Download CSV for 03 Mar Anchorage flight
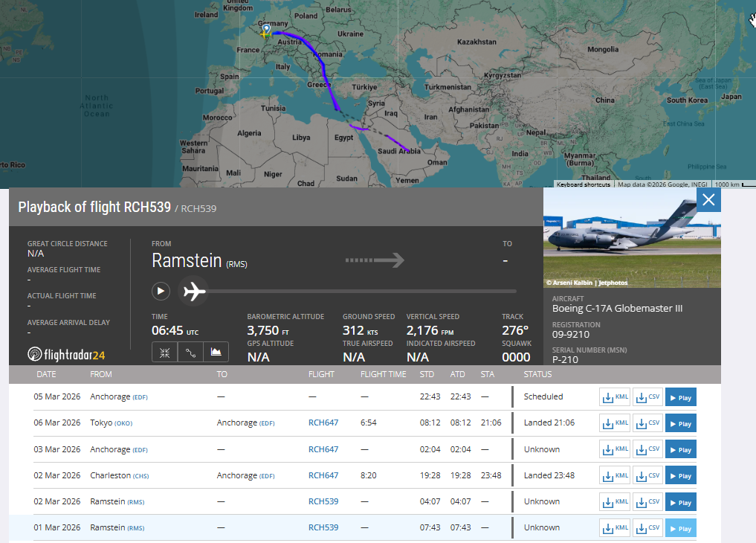 647,449
